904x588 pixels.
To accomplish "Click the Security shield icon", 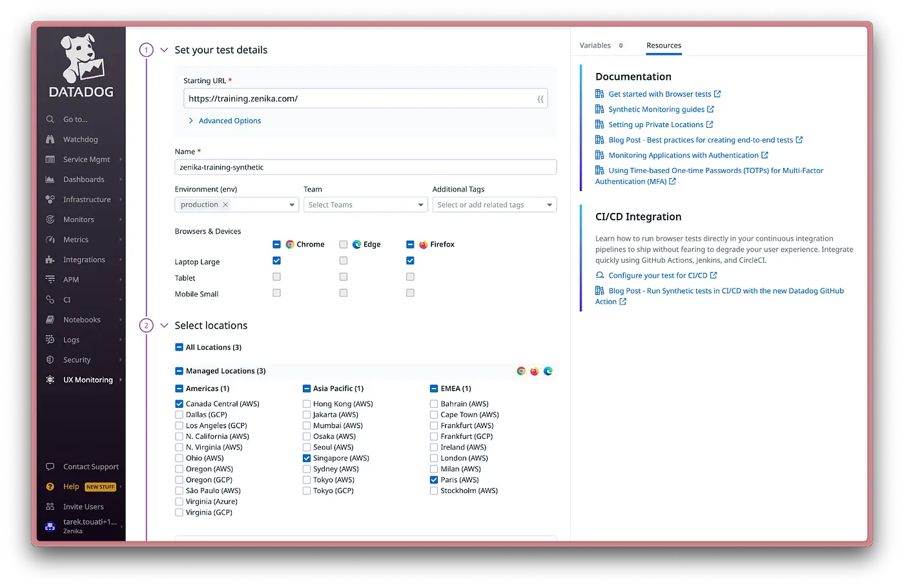I will [x=50, y=360].
